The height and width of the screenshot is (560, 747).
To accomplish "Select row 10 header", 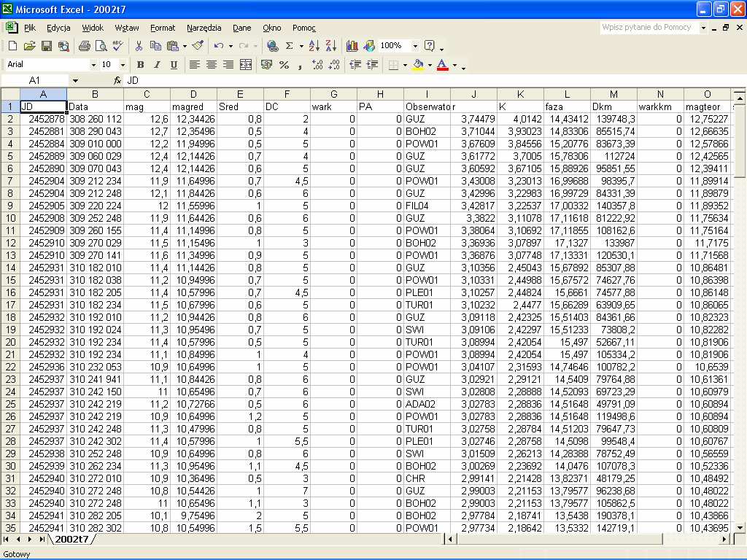I will [x=10, y=218].
